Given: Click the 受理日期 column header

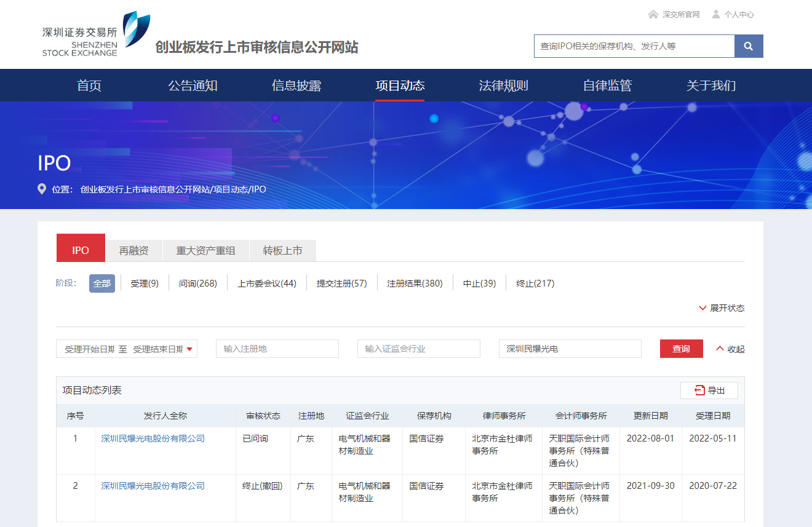Looking at the screenshot, I should click(x=713, y=416).
